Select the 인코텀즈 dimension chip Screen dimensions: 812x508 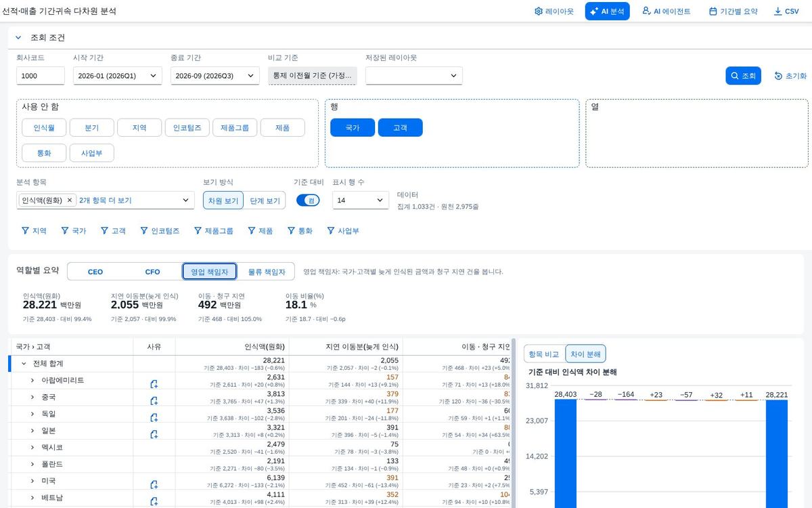coord(187,127)
